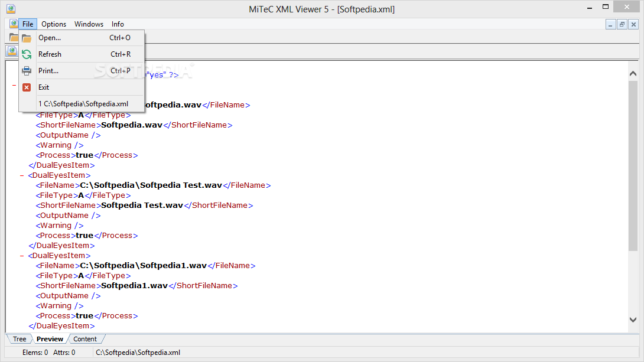Click Attrs: 0 in status bar
The height and width of the screenshot is (362, 644).
pyautogui.click(x=64, y=353)
